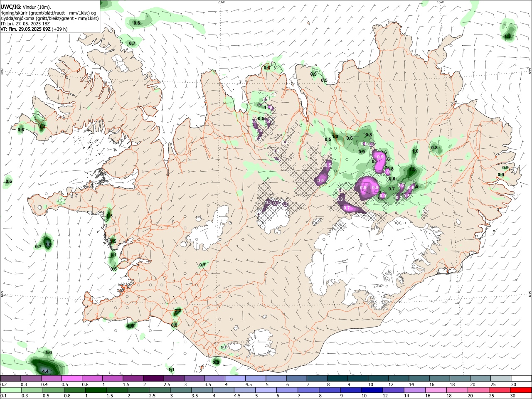The height and width of the screenshot is (399, 532).
Task: Click the '4.4' precipitation value in the southwest sea
Action: tap(46, 371)
